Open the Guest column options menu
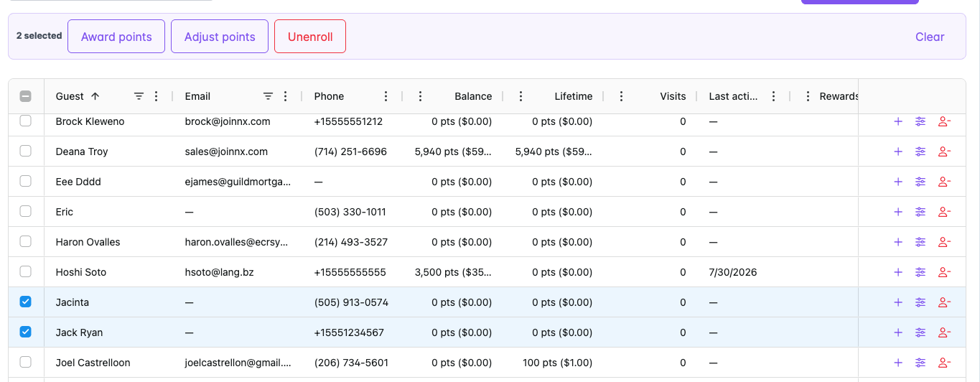 pos(157,96)
